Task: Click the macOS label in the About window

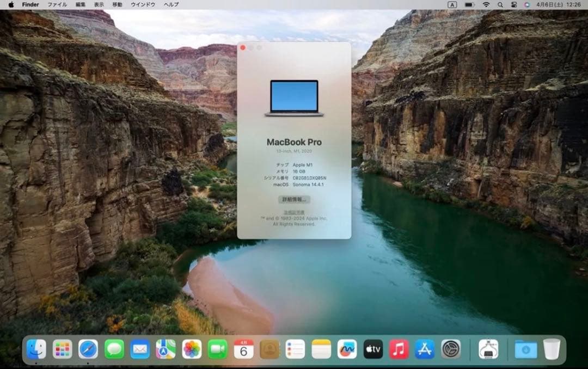Action: coord(281,184)
